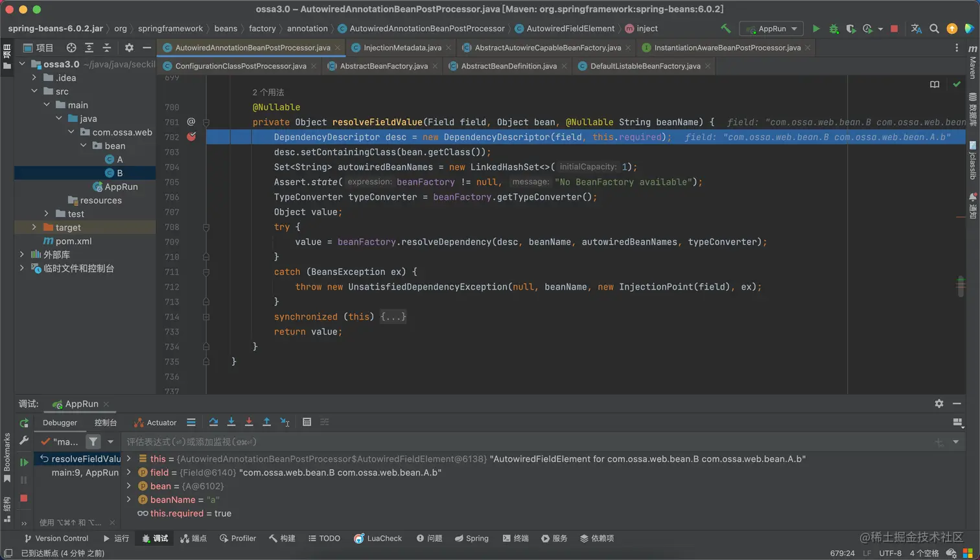Collapse the bean package node
The height and width of the screenshot is (560, 980).
pos(84,146)
